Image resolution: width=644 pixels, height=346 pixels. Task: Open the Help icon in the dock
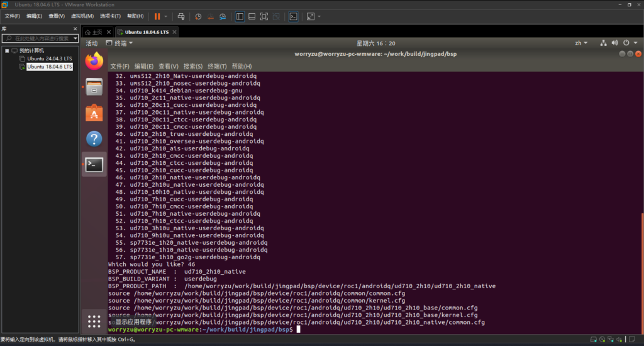pos(94,138)
